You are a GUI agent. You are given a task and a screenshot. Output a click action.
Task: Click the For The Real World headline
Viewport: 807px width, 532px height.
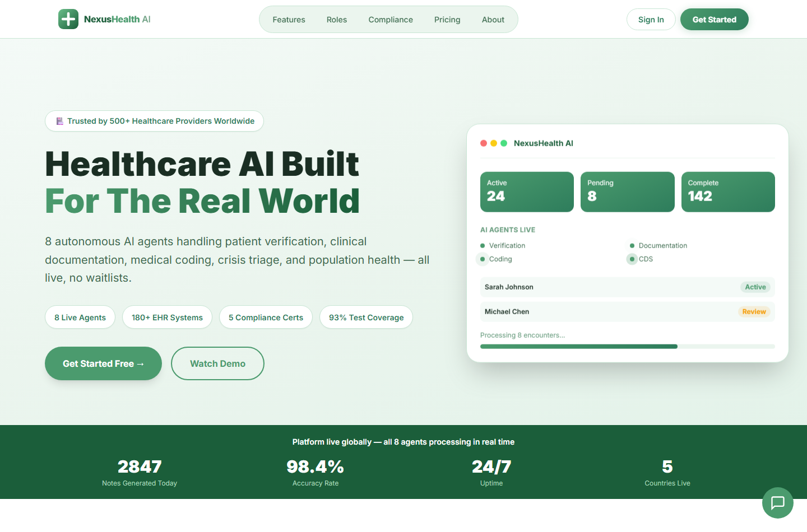coord(202,201)
